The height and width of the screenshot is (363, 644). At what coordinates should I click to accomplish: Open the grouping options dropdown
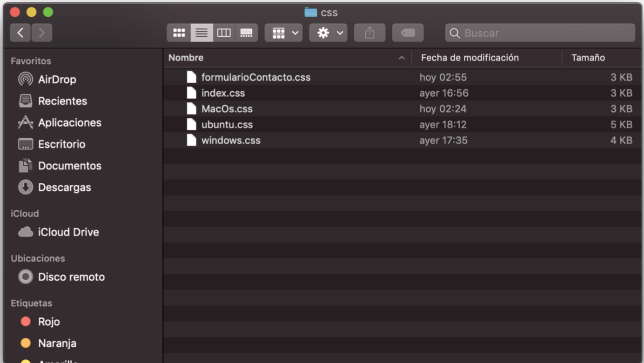point(283,33)
